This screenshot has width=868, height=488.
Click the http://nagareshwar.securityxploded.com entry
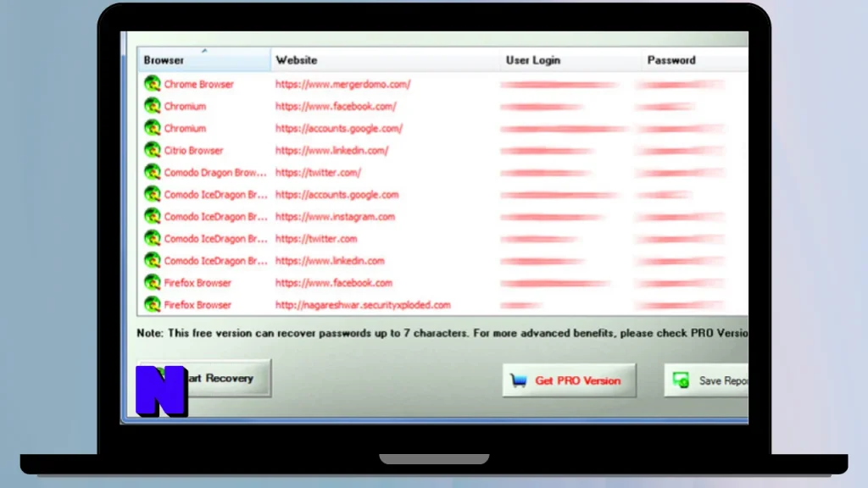pos(363,305)
